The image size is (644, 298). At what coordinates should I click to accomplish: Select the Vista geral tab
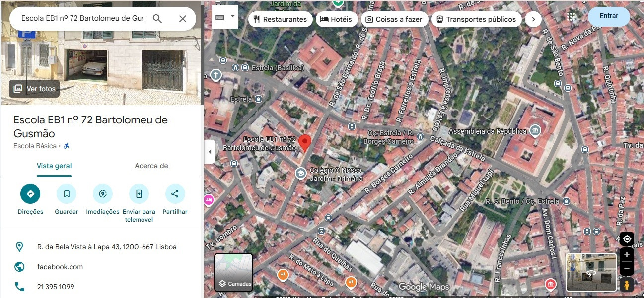click(x=54, y=166)
